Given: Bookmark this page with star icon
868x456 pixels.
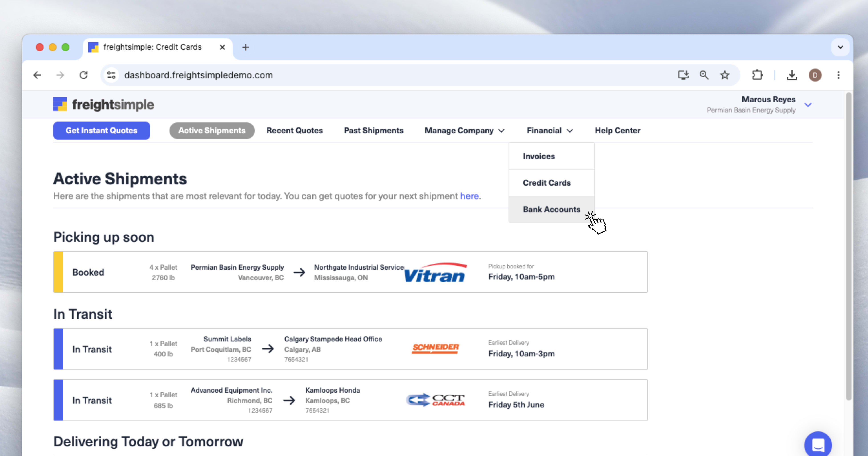Looking at the screenshot, I should (x=725, y=75).
